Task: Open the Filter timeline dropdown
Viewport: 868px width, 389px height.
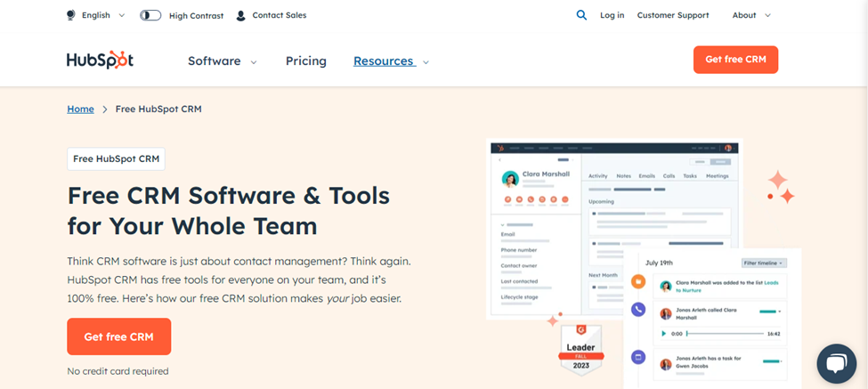Action: (x=764, y=263)
